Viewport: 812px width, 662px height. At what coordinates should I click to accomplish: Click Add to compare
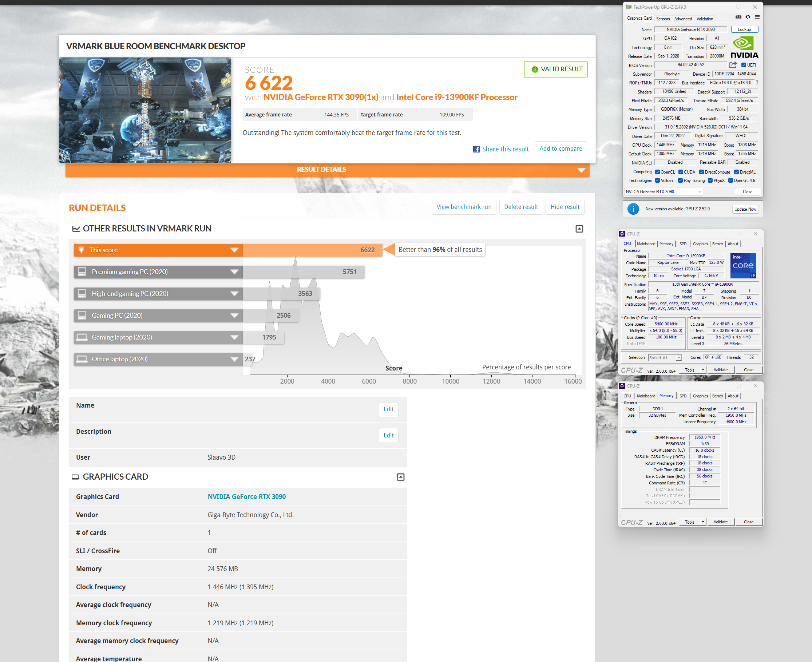[561, 149]
